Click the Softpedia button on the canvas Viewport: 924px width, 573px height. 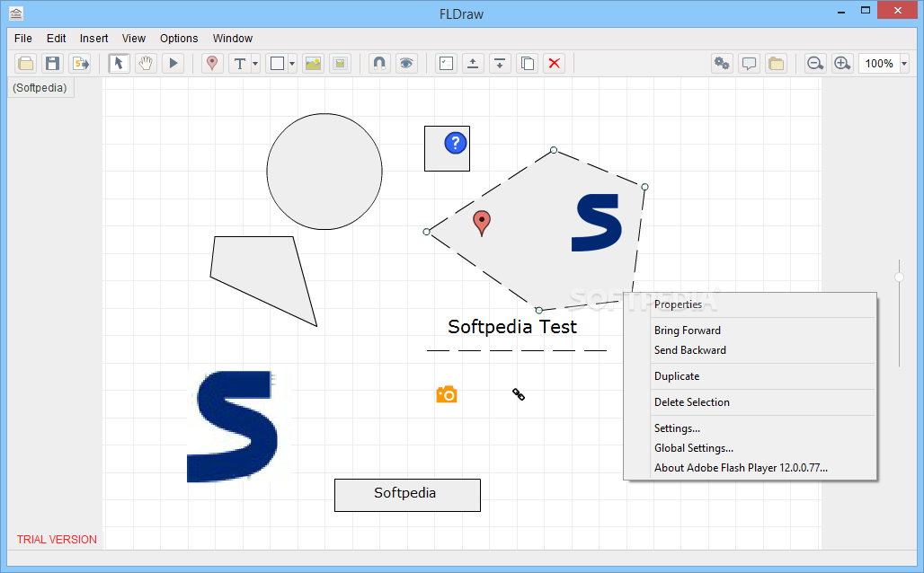[x=407, y=495]
